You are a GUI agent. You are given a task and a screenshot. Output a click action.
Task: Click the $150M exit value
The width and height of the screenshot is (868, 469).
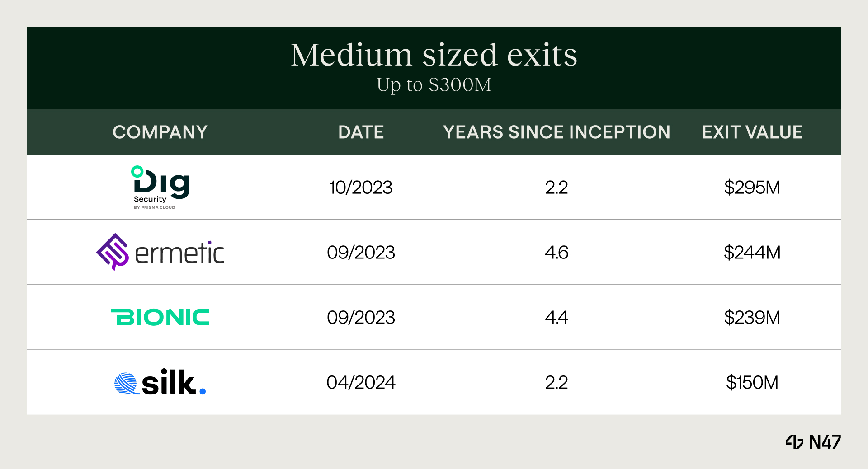[x=752, y=383]
